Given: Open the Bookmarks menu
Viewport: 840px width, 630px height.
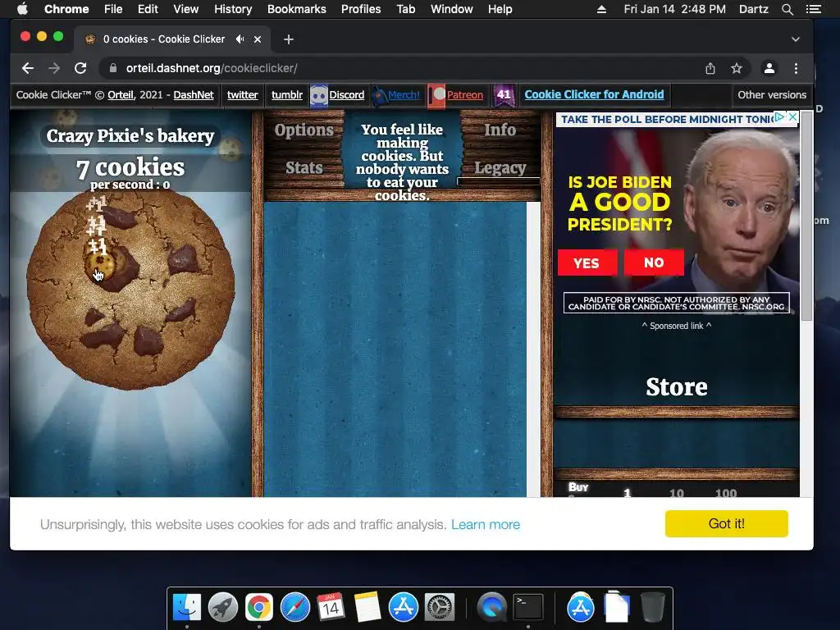Looking at the screenshot, I should [296, 9].
